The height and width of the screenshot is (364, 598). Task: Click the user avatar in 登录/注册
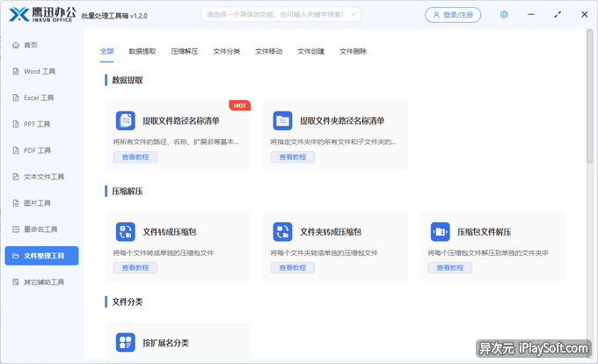(436, 15)
